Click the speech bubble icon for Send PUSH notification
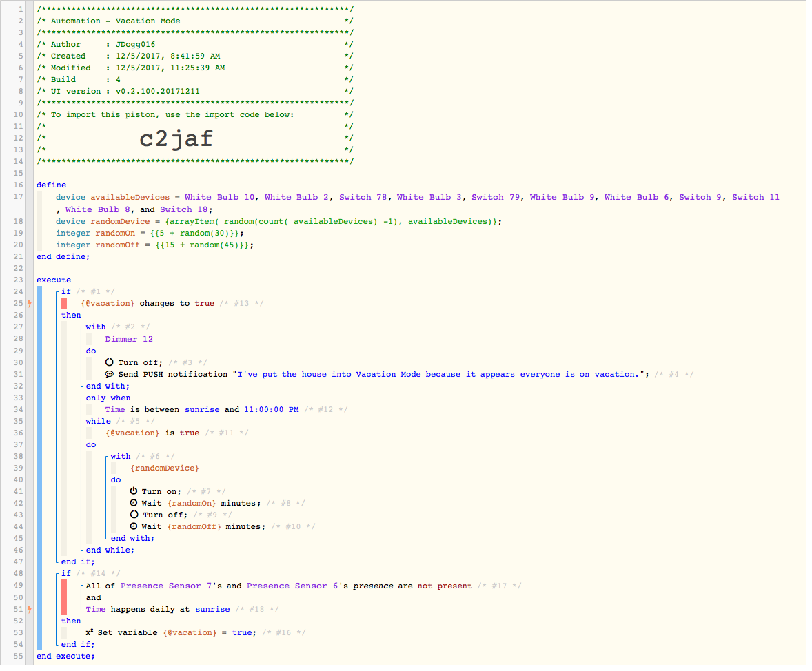812x671 pixels. click(x=110, y=375)
